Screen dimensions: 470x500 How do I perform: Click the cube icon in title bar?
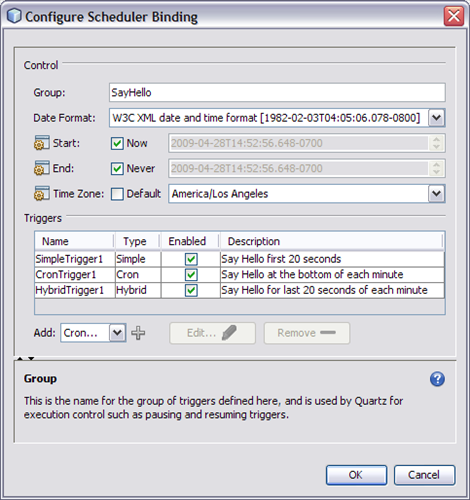click(14, 16)
